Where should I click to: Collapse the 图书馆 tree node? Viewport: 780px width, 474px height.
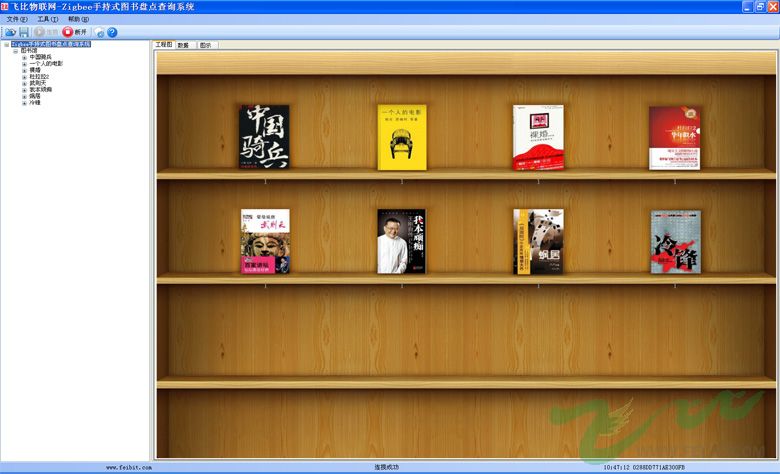coord(15,51)
